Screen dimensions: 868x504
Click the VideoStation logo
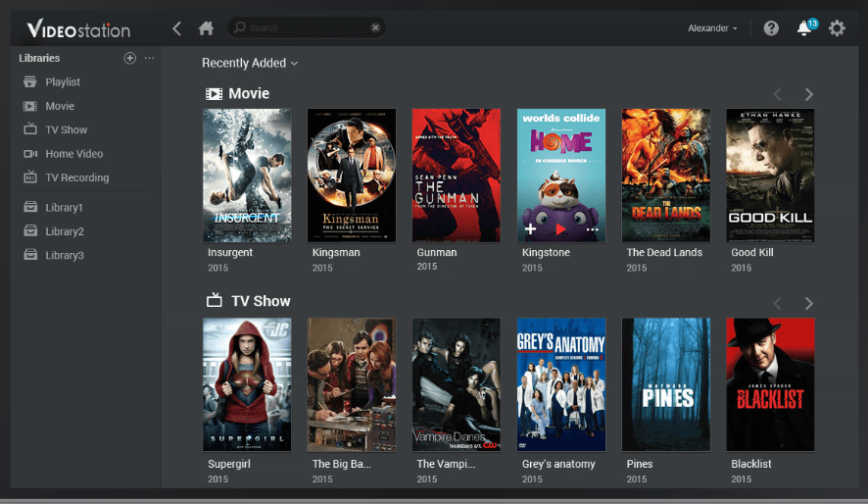coord(78,28)
